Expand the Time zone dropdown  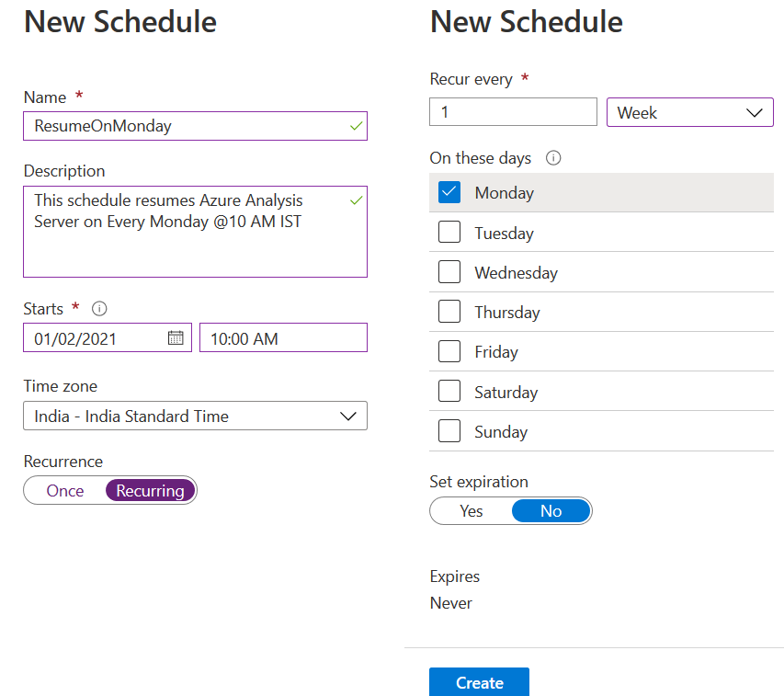pyautogui.click(x=195, y=416)
